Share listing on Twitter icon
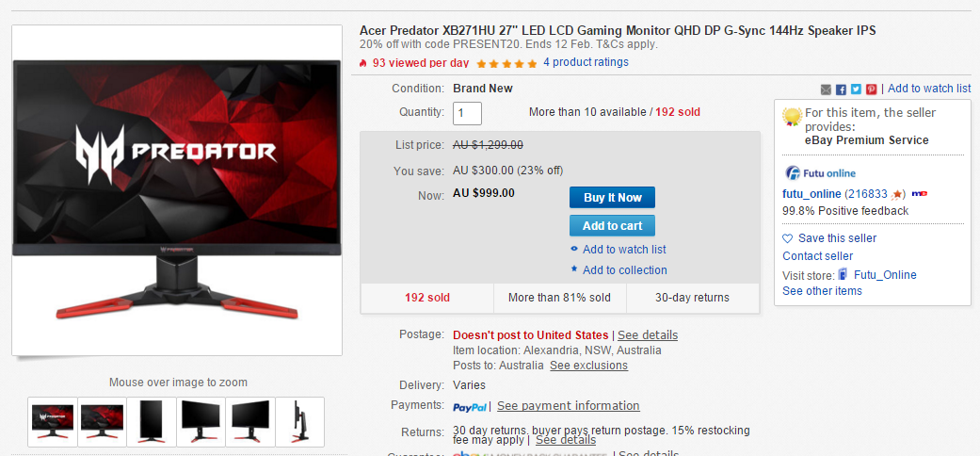 pos(856,90)
